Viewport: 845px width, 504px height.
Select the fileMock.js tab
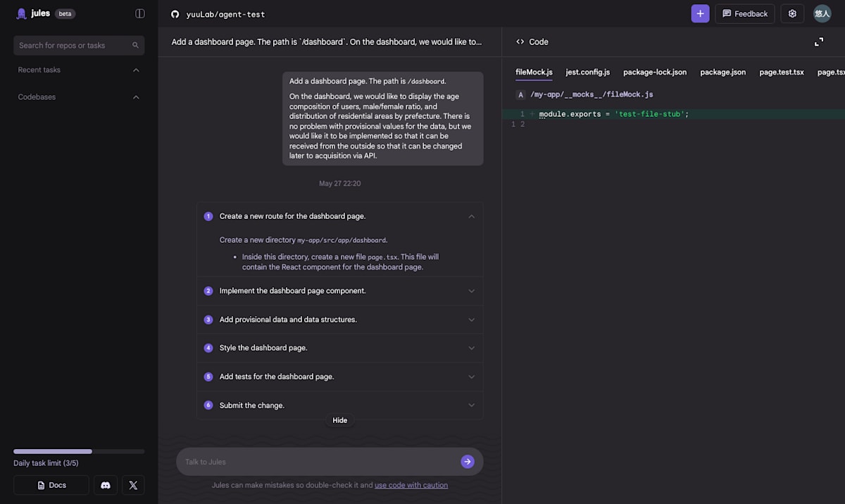tap(534, 72)
